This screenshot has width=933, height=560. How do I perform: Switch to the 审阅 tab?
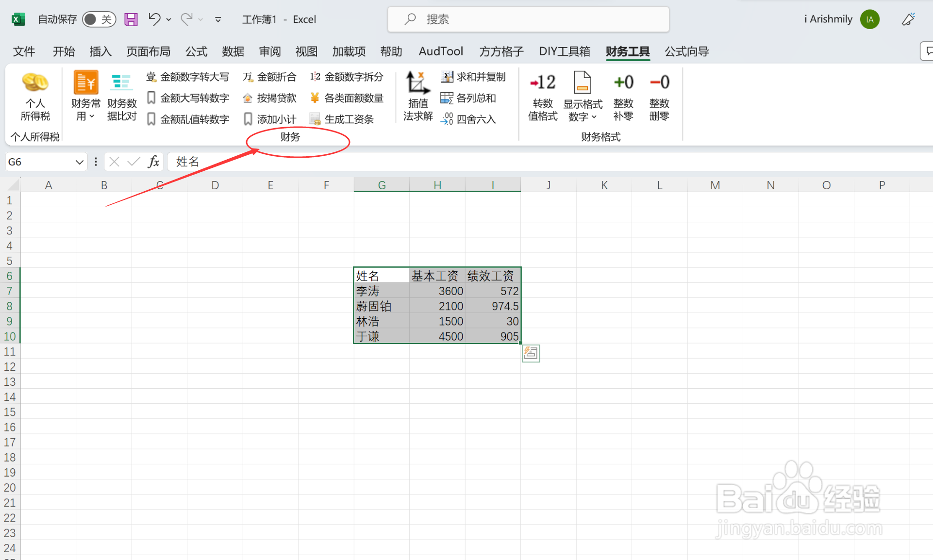coord(270,51)
